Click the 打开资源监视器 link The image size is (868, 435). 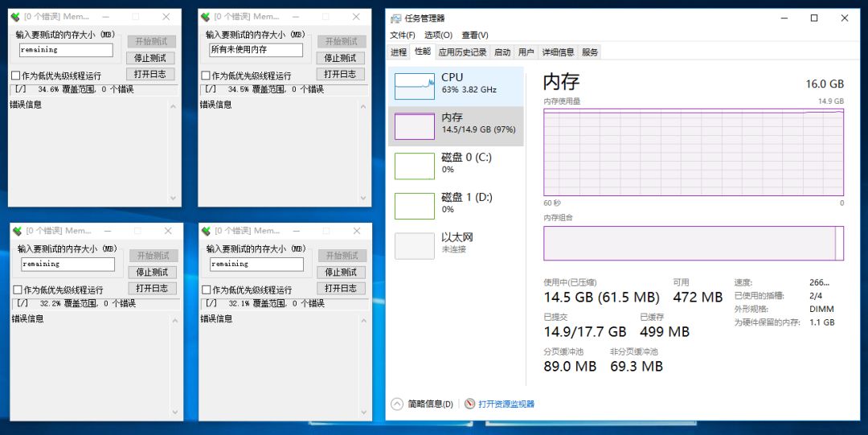506,404
